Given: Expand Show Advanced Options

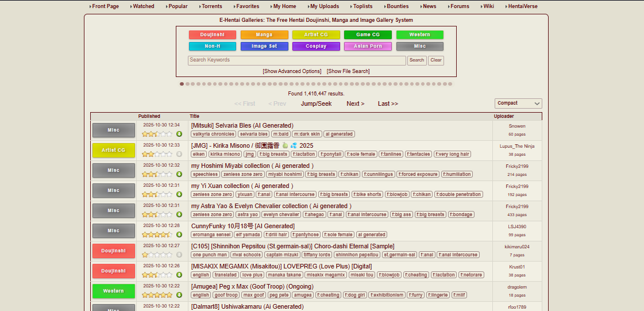Looking at the screenshot, I should (292, 71).
